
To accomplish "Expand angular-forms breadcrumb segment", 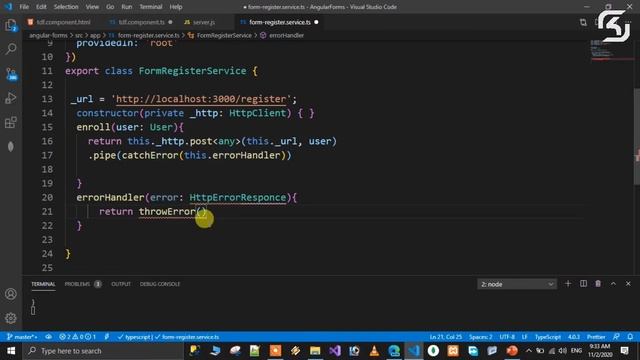I will (48, 35).
